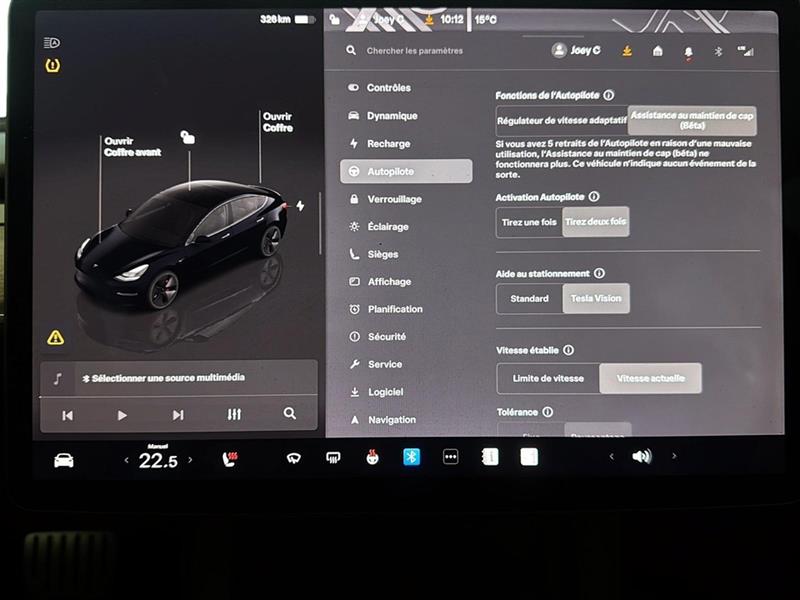Toggle the driver seat heater icon
The image size is (800, 600).
(230, 459)
